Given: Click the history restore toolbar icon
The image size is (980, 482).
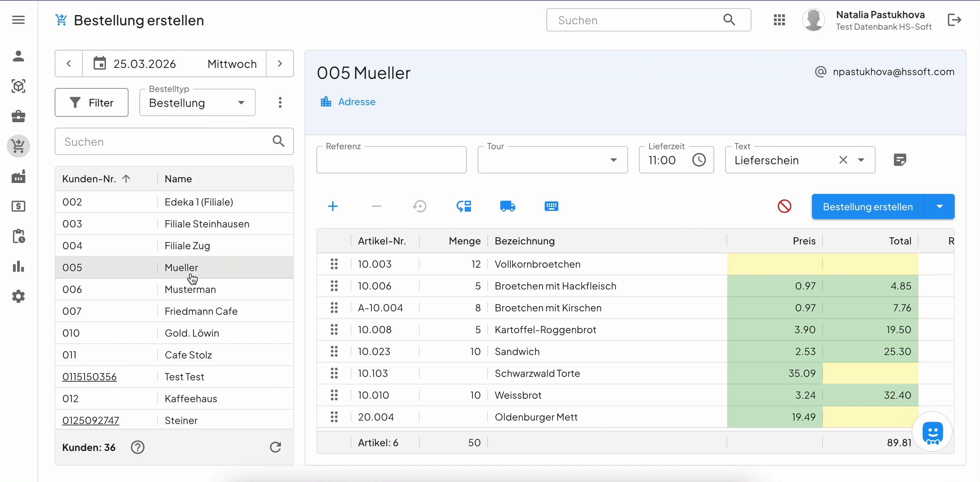Looking at the screenshot, I should [x=420, y=207].
